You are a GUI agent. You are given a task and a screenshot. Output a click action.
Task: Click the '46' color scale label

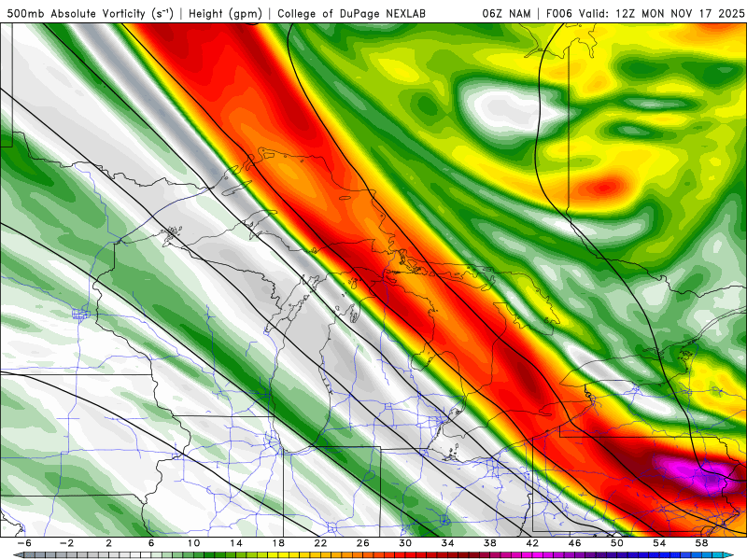click(x=574, y=543)
